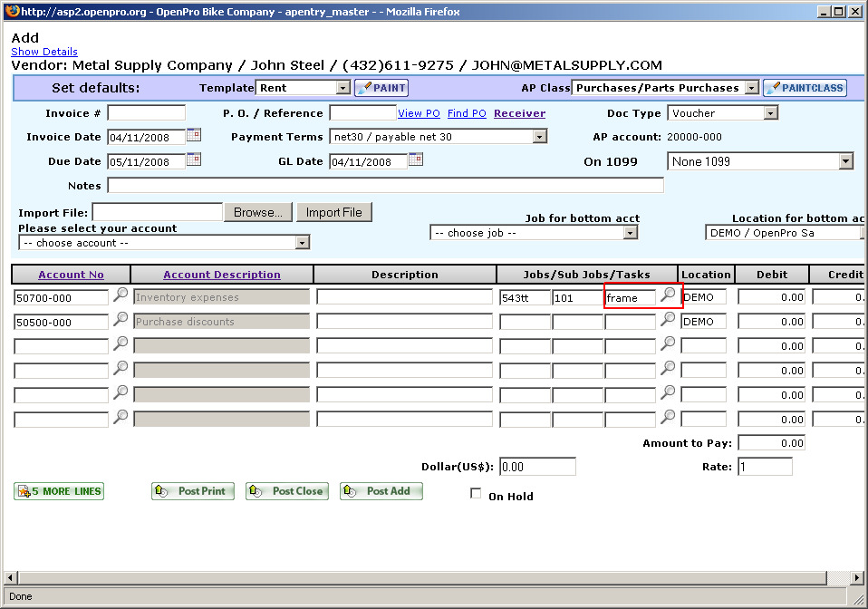This screenshot has height=609, width=868.
Task: Click job lookup magnifier in Purchase discounts row
Action: (x=668, y=320)
